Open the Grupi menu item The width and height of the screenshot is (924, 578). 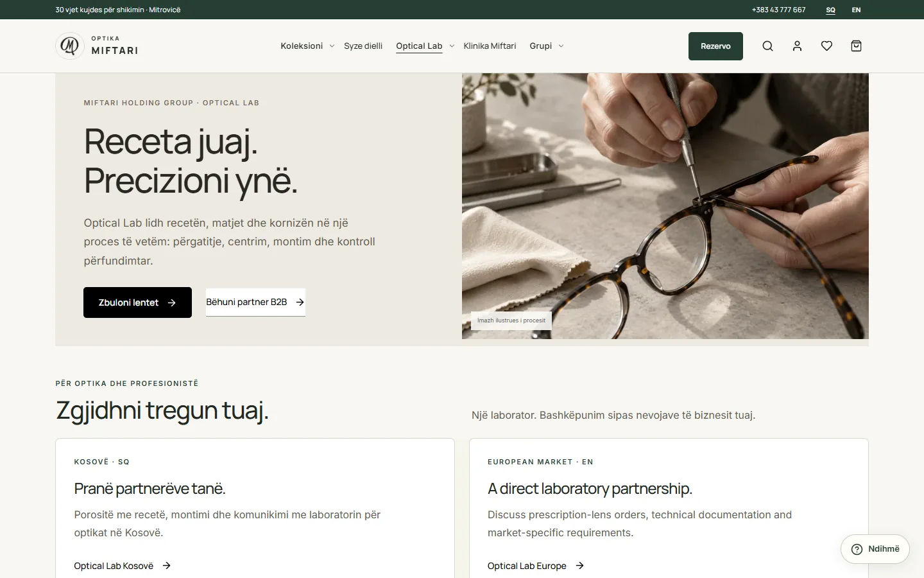click(541, 46)
